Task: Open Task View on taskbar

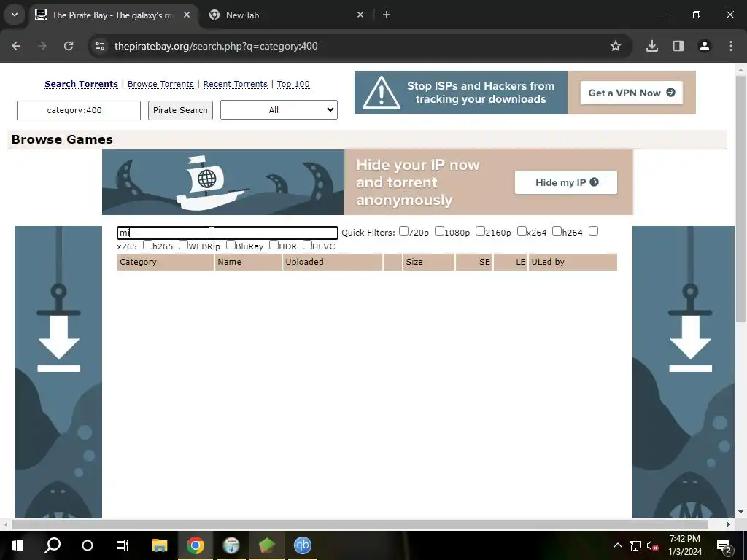Action: point(123,545)
